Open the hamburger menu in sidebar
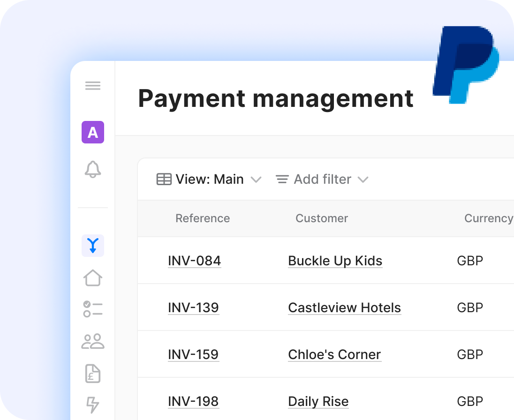Screen dimensions: 514x420 point(93,86)
